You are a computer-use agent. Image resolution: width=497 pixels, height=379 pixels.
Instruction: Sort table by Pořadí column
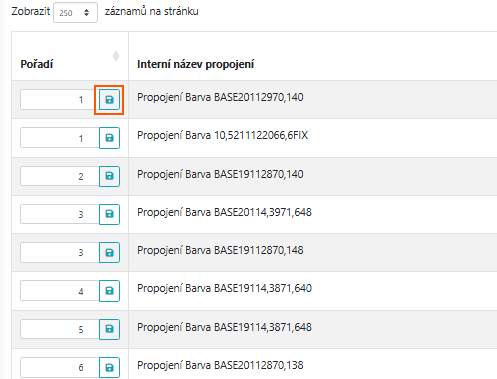[116, 56]
